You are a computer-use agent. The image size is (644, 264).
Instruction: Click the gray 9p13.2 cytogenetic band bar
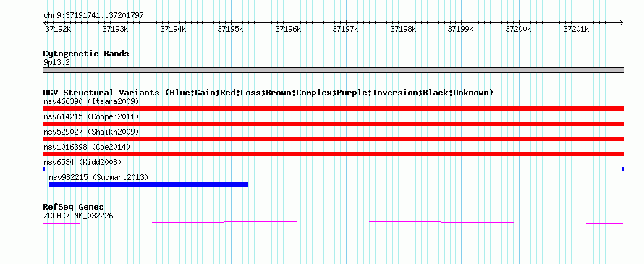[333, 70]
